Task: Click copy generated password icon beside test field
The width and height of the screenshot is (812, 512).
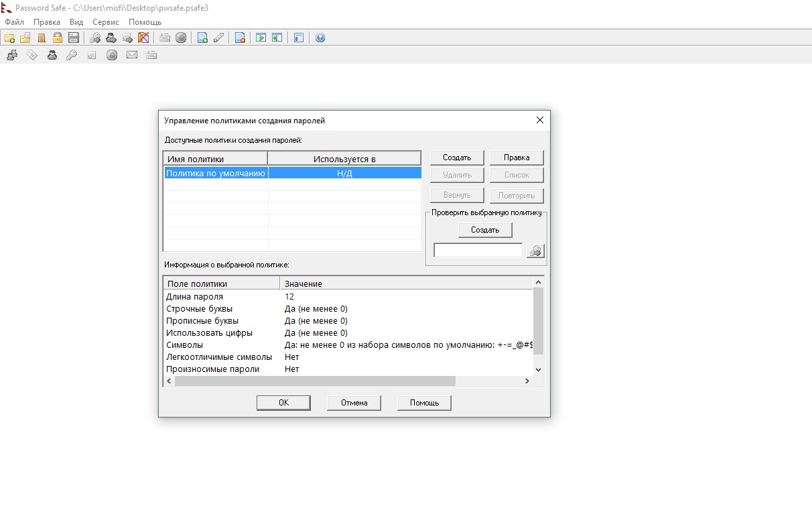Action: pos(535,251)
